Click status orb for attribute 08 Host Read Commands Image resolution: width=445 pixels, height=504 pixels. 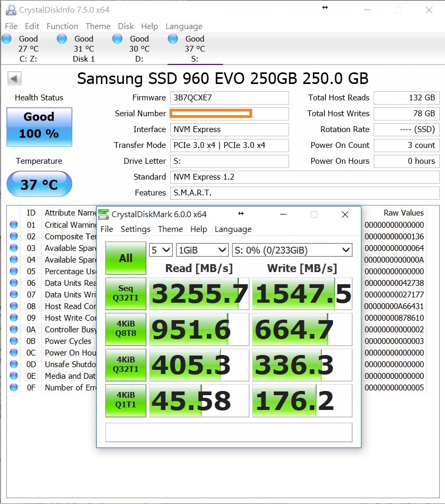coord(14,306)
